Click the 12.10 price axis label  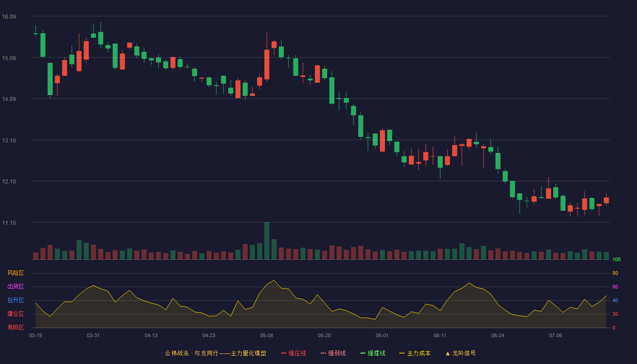9,182
